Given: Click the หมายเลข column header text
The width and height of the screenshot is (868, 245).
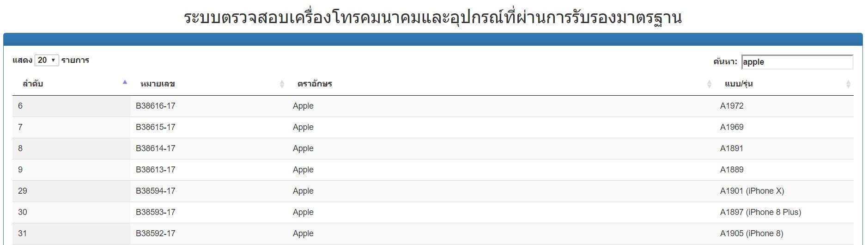Looking at the screenshot, I should pyautogui.click(x=158, y=84).
